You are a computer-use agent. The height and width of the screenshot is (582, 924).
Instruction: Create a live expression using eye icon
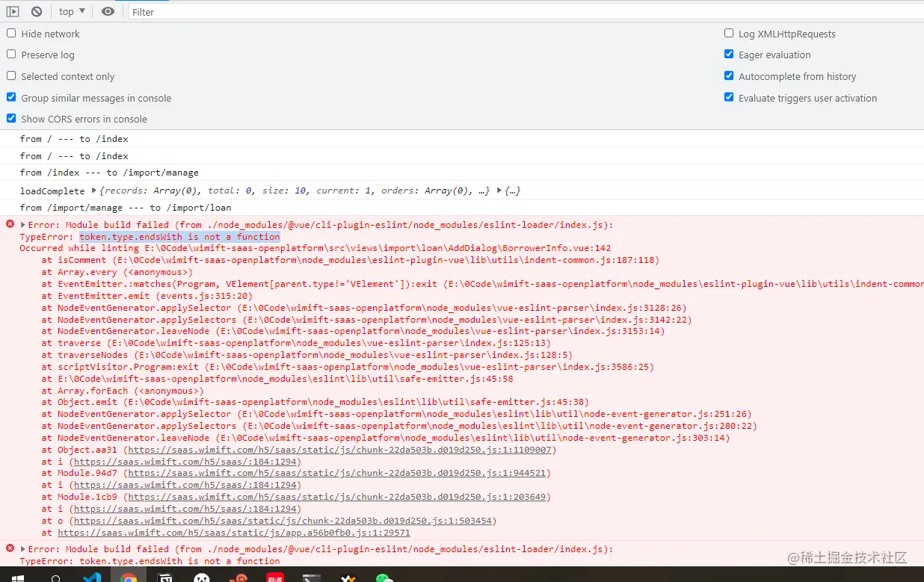coord(108,11)
